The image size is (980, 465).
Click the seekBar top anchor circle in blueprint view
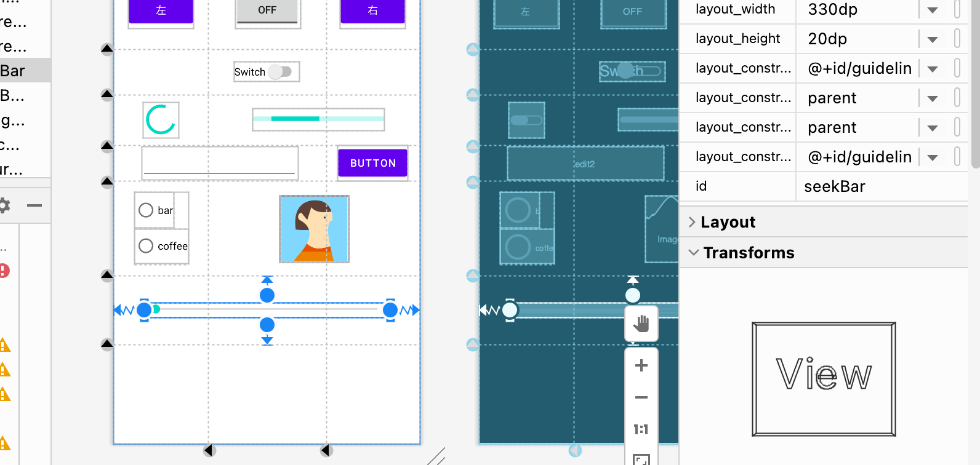click(x=633, y=295)
